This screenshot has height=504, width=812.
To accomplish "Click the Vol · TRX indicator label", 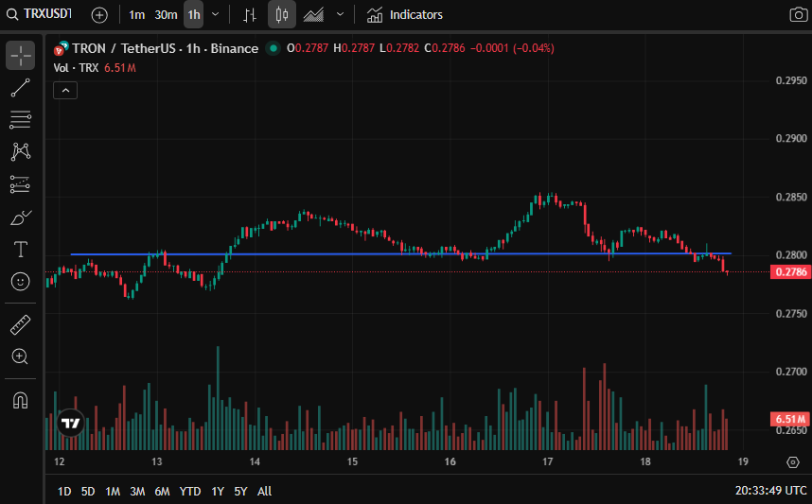I will (76, 68).
